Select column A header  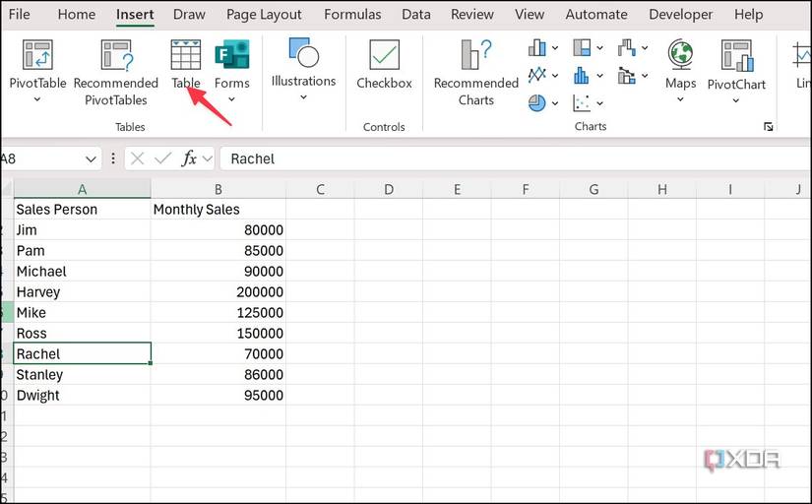[x=82, y=189]
